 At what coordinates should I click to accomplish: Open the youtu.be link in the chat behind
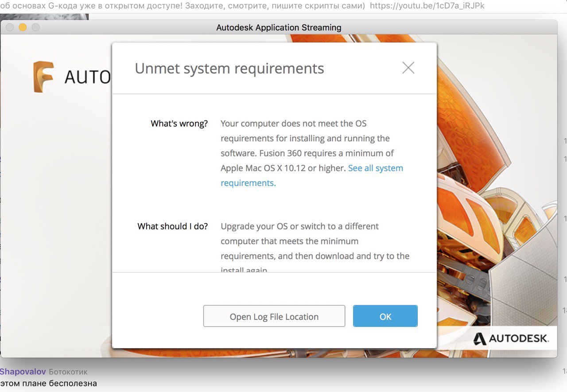click(x=427, y=6)
